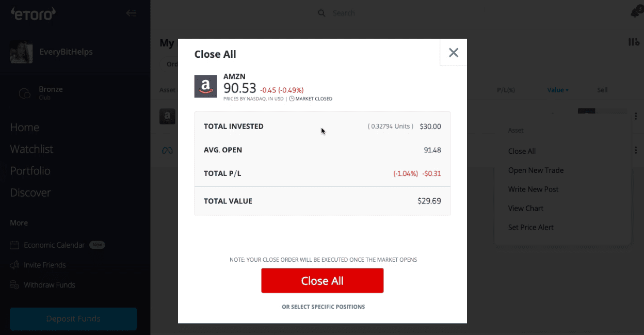This screenshot has width=644, height=335.
Task: Click the search magnifier icon
Action: coord(321,12)
